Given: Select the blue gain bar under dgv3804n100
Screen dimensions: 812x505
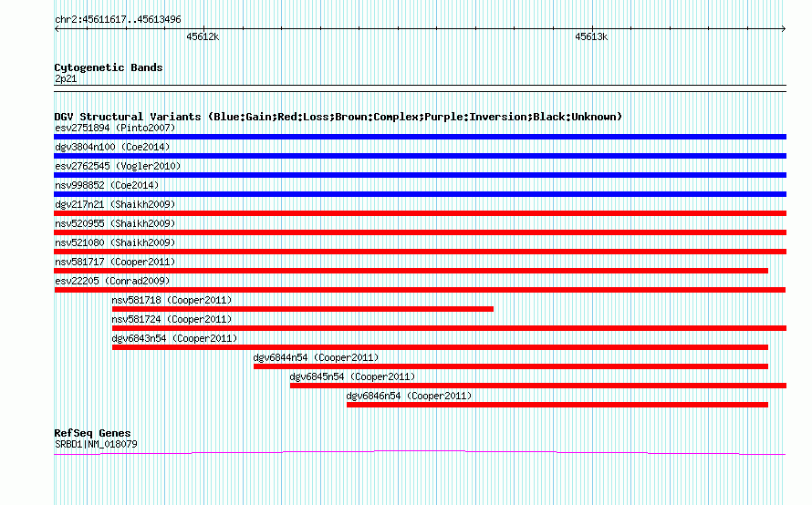Looking at the screenshot, I should [x=420, y=156].
